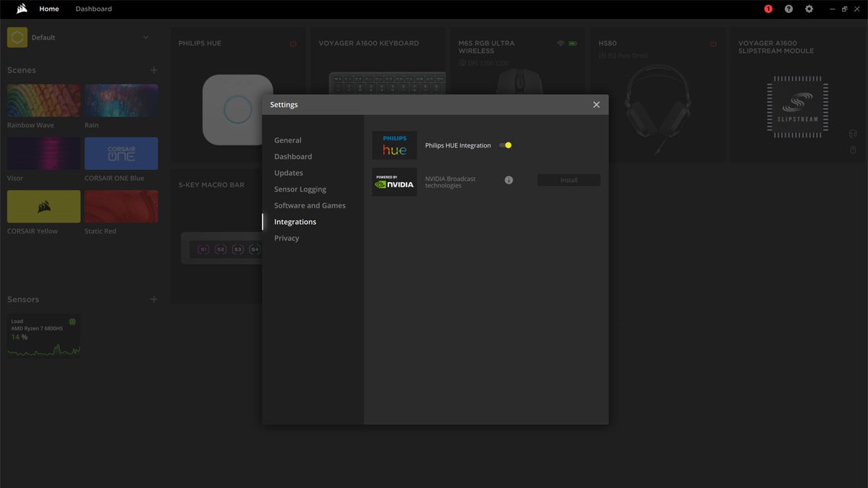Toggle the Philips HUE Integration switch
This screenshot has height=488, width=868.
[506, 145]
